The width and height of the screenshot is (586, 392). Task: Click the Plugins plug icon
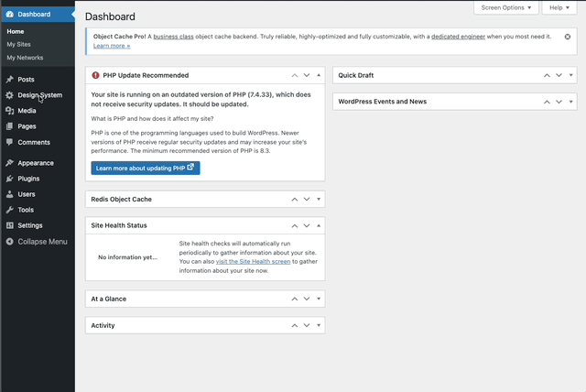[x=9, y=179]
